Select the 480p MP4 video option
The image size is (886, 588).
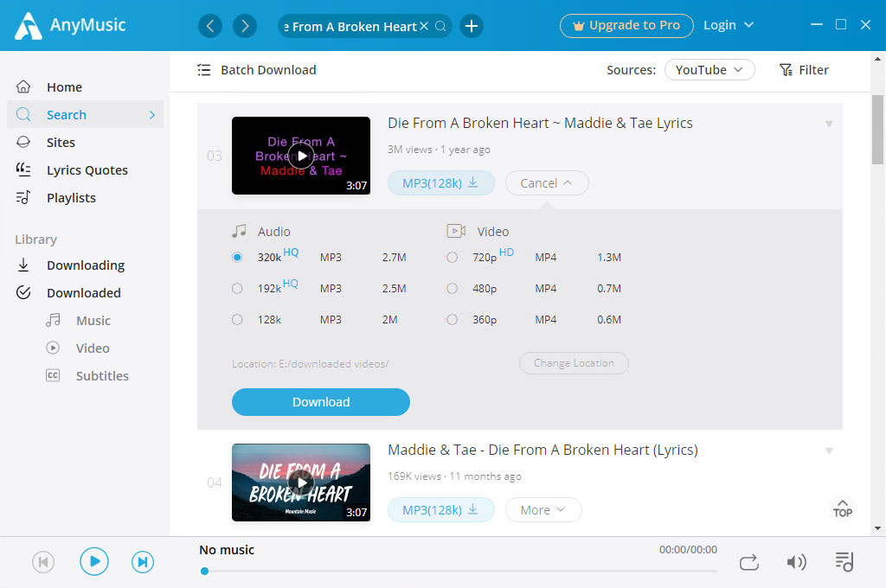[x=452, y=289]
